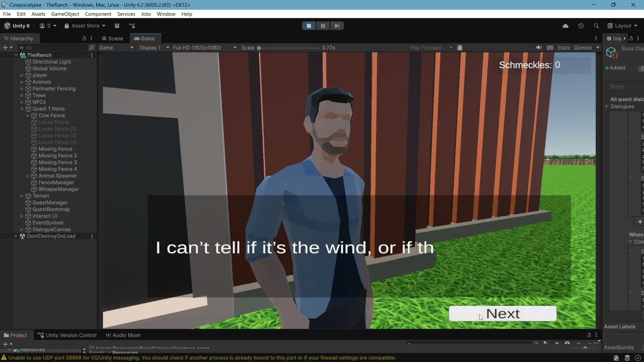Collapse TheRanch scene in Hierarchy
The height and width of the screenshot is (362, 644).
pos(16,55)
